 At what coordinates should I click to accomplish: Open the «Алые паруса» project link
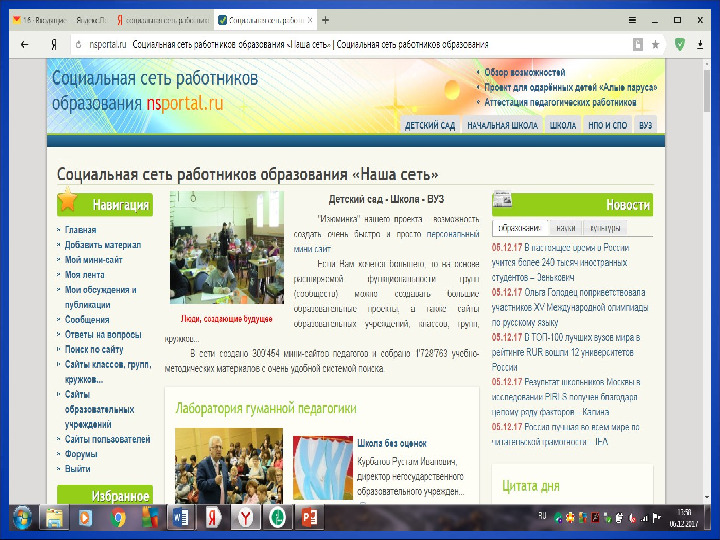(570, 87)
